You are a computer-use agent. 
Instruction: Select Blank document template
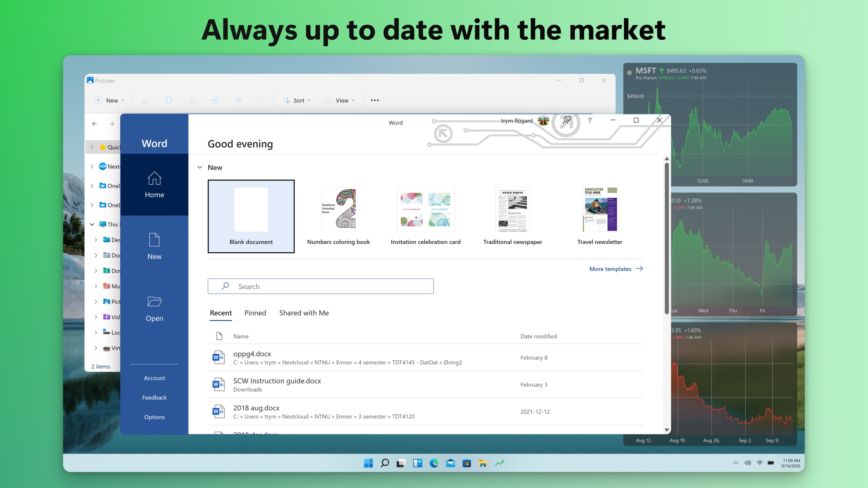click(x=251, y=216)
